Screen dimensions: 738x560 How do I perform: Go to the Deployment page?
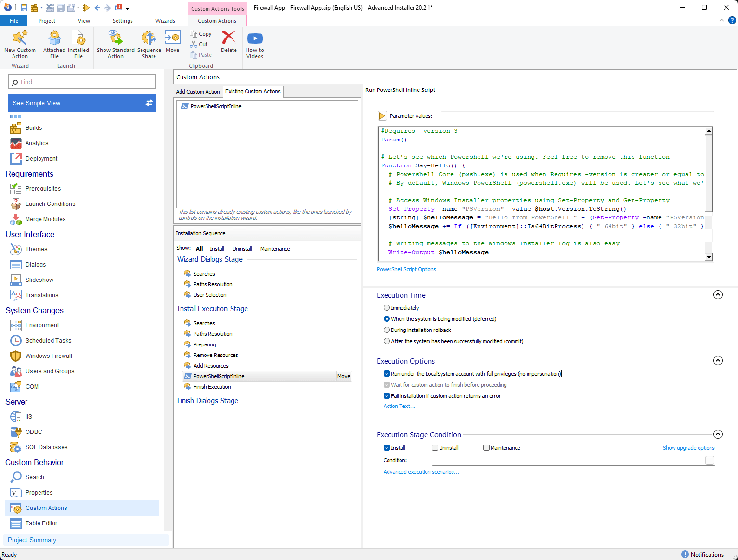[41, 159]
